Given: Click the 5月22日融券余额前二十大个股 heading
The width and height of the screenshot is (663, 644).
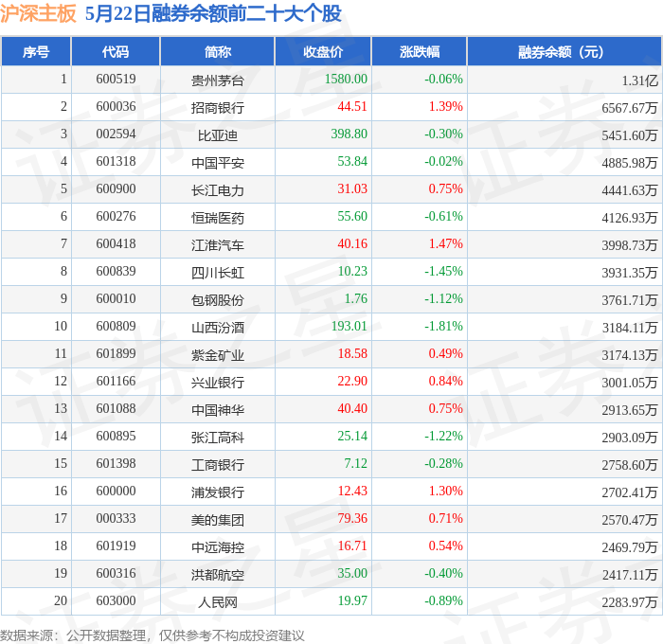Looking at the screenshot, I should click(213, 13).
